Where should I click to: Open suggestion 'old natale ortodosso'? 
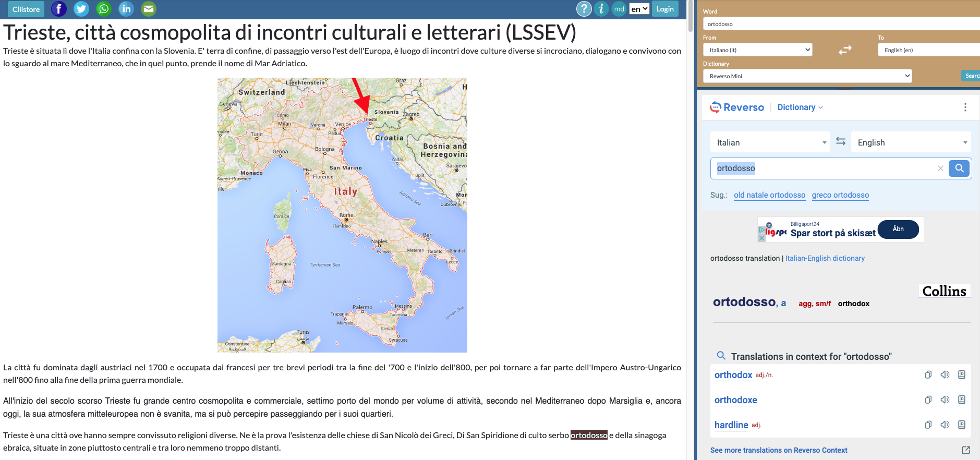[x=769, y=195]
